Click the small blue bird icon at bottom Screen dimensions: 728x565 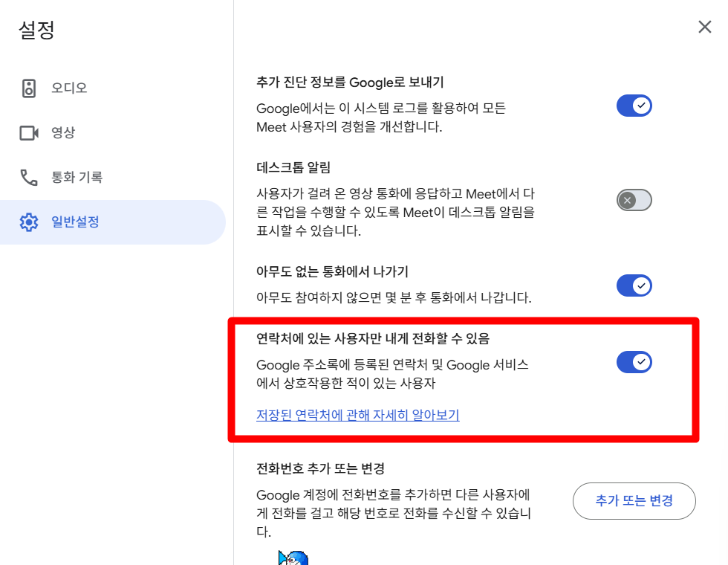tap(293, 558)
